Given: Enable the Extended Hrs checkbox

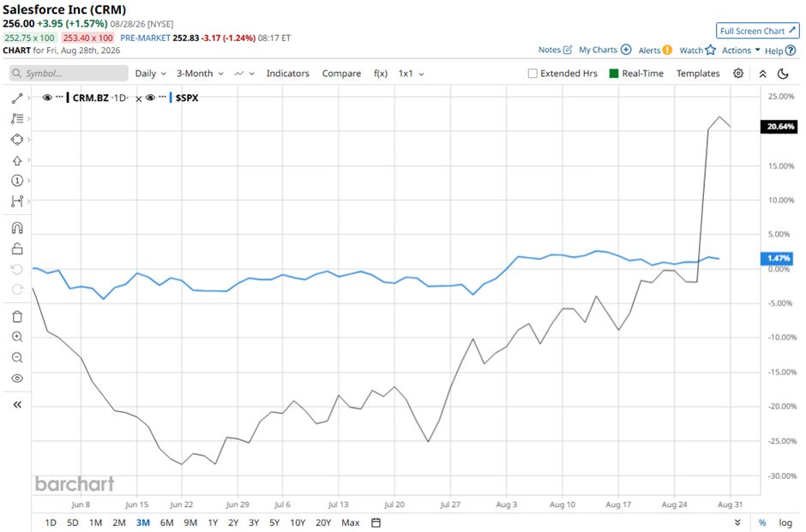Looking at the screenshot, I should tap(532, 74).
